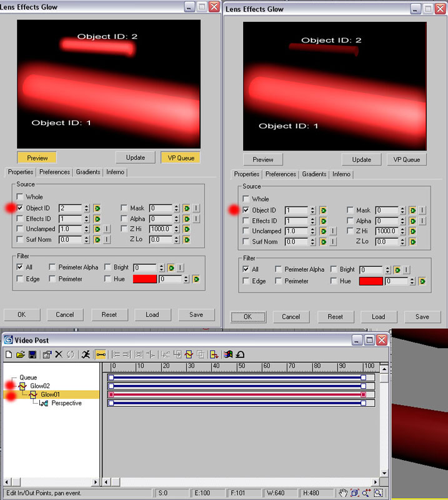Click Make Selected Same Size icon
The width and height of the screenshot is (448, 500).
[139, 354]
